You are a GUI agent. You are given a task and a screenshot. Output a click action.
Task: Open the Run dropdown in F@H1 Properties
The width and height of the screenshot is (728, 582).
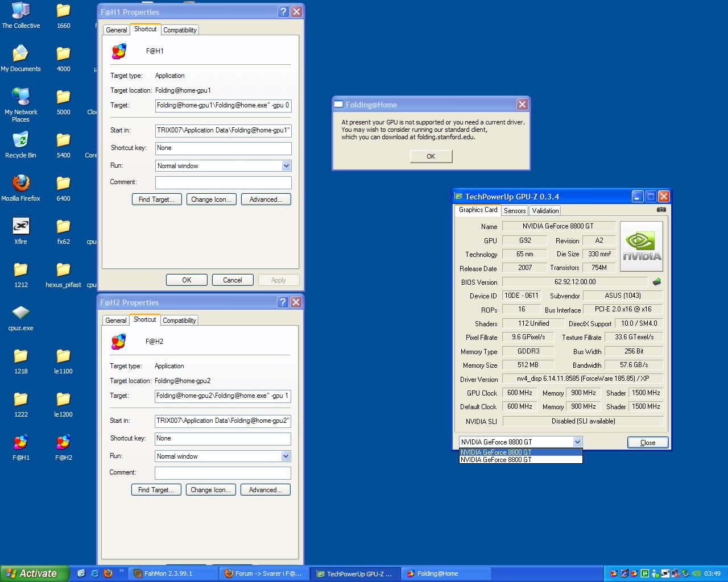click(x=286, y=166)
